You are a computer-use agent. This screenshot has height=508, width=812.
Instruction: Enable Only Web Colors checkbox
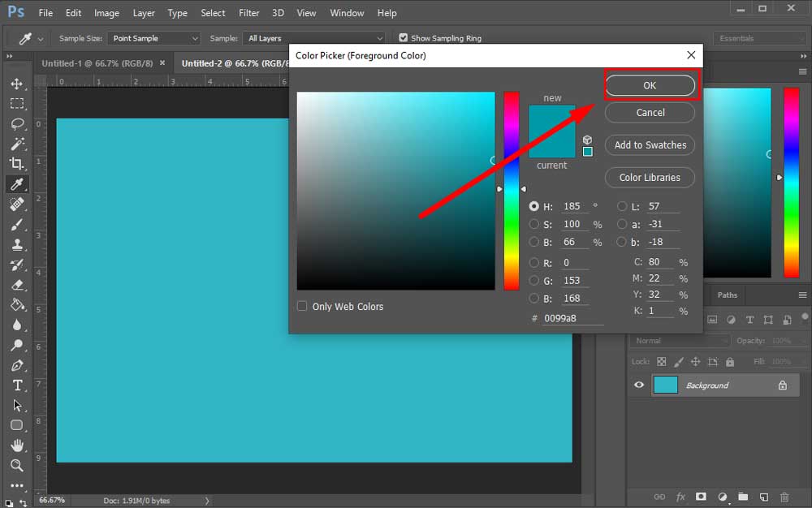[x=302, y=306]
